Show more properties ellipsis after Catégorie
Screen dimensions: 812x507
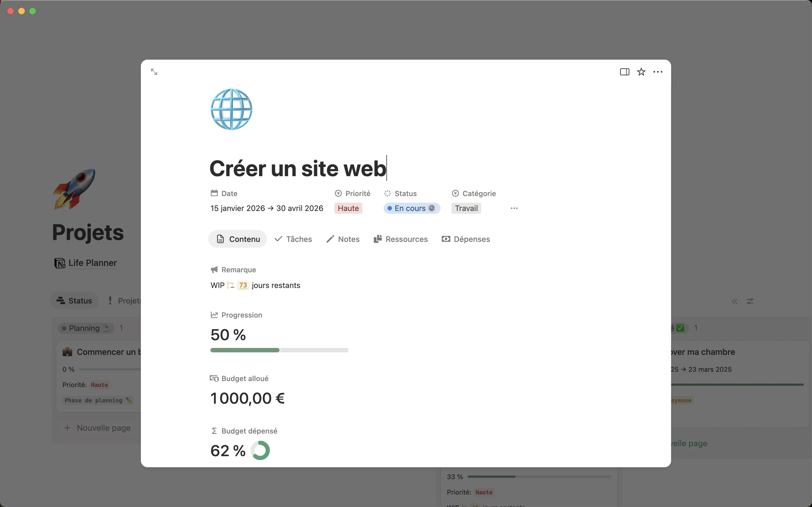tap(514, 208)
